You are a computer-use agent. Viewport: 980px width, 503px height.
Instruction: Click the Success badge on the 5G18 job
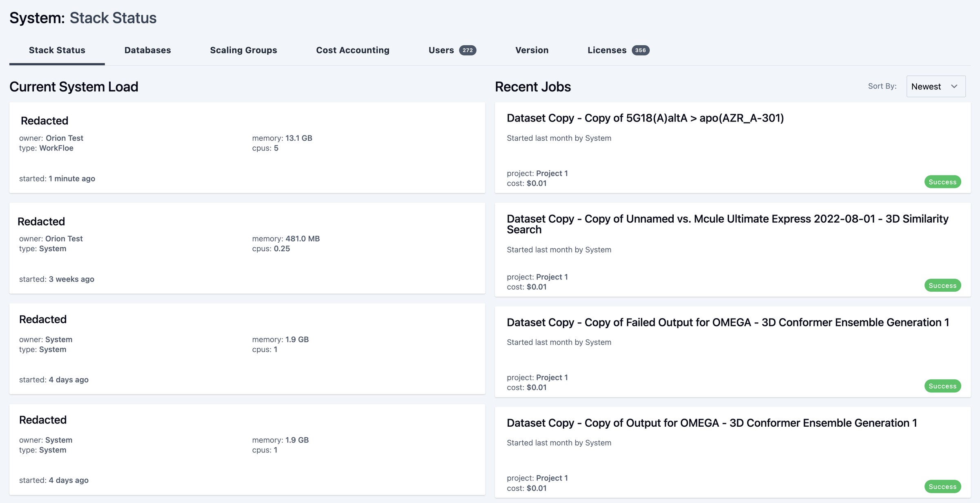click(942, 182)
